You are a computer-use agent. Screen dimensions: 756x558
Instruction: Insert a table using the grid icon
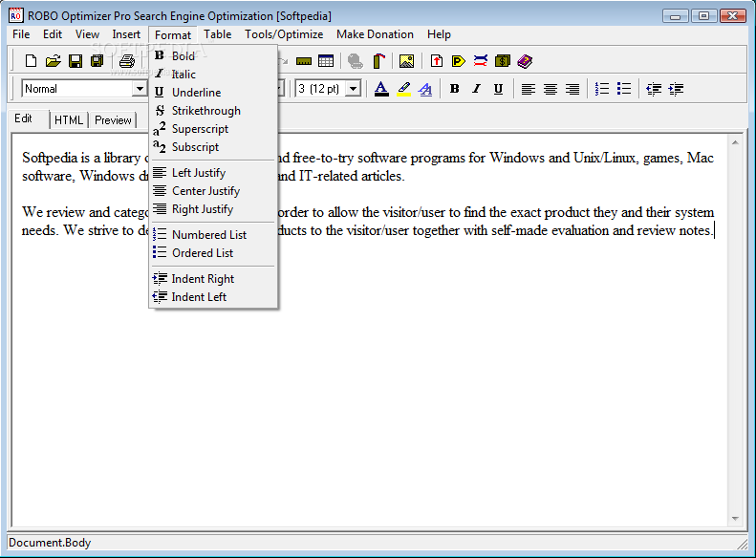click(x=326, y=61)
